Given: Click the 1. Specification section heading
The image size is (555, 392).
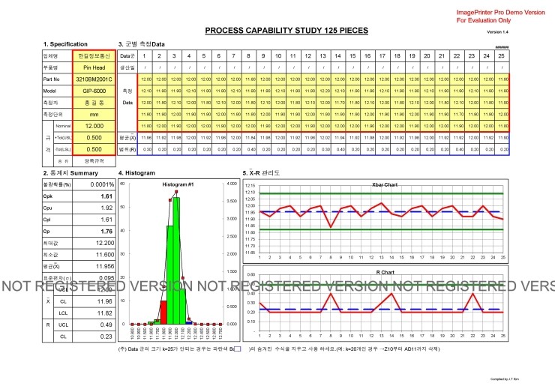Looking at the screenshot, I should click(x=65, y=44).
